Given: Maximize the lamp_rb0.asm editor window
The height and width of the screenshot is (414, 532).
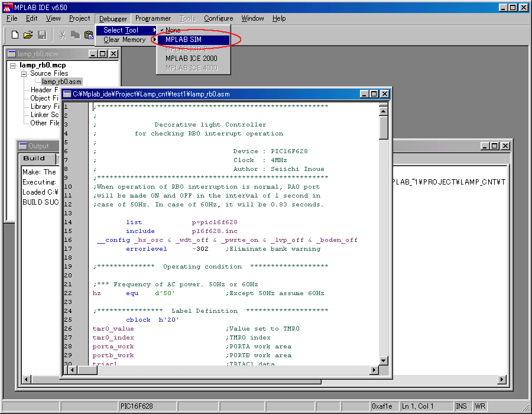Looking at the screenshot, I should (374, 94).
